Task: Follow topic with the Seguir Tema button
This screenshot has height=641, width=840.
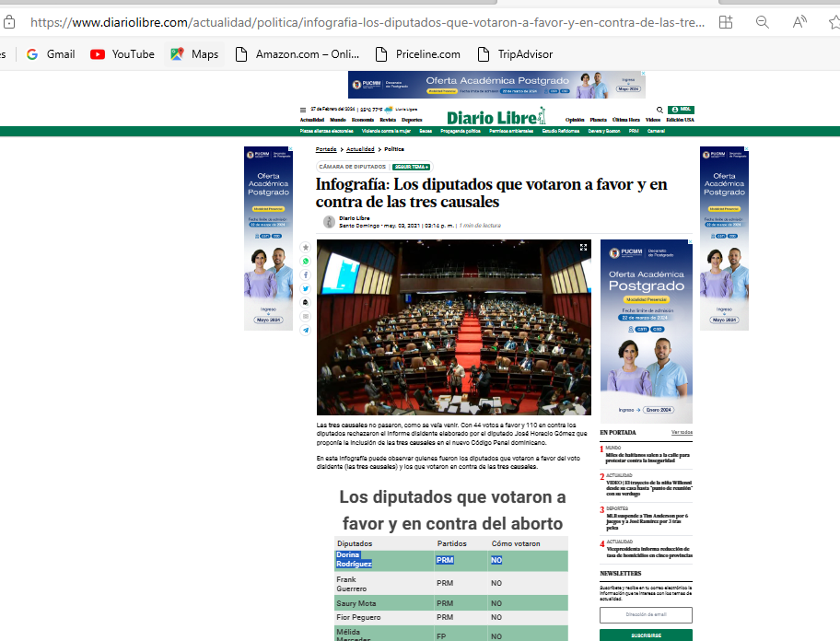Action: (411, 167)
